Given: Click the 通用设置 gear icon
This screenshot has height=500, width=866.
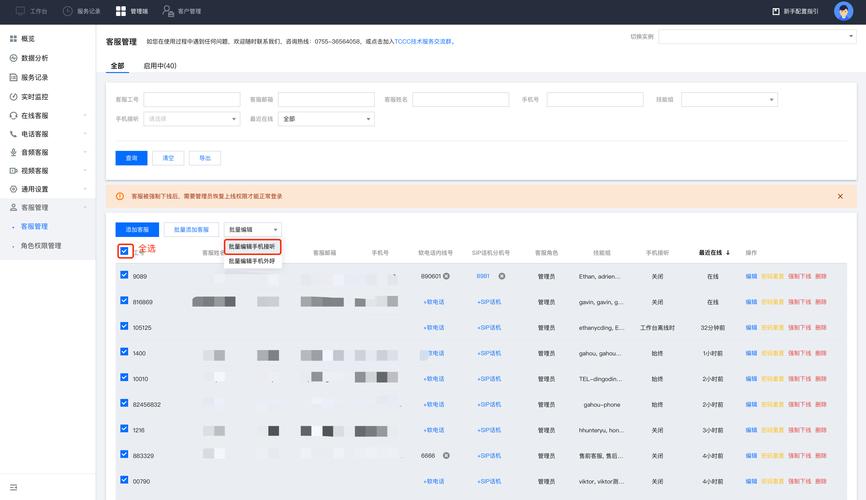Looking at the screenshot, I should tap(13, 189).
